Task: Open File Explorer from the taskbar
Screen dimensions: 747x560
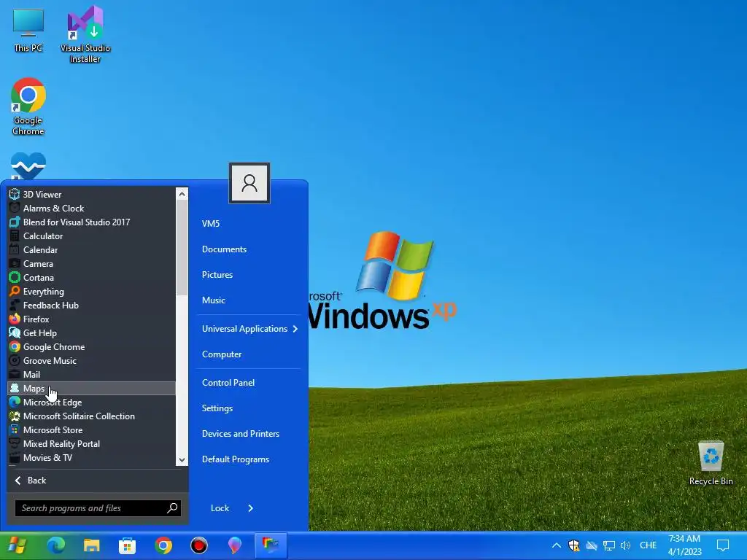Action: pos(91,545)
